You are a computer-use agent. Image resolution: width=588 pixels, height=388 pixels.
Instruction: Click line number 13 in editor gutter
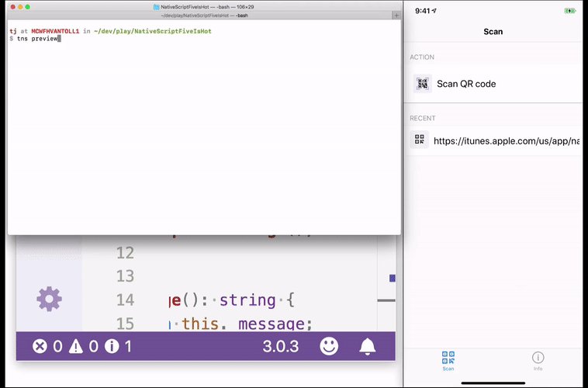click(125, 276)
